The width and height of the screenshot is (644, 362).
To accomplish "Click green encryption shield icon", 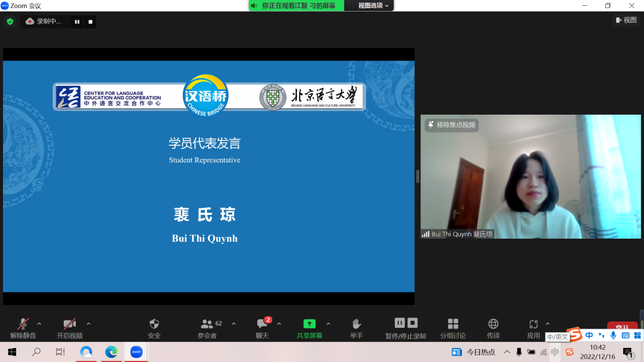I will [10, 21].
